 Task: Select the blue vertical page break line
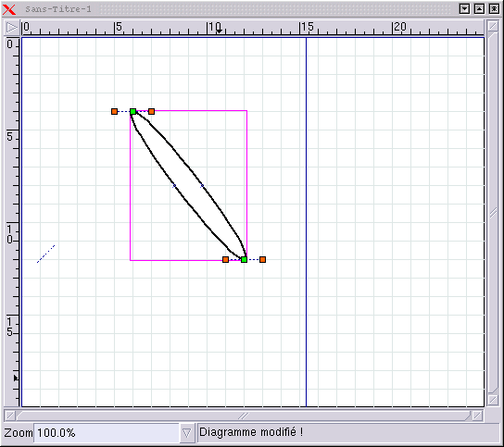[306, 222]
